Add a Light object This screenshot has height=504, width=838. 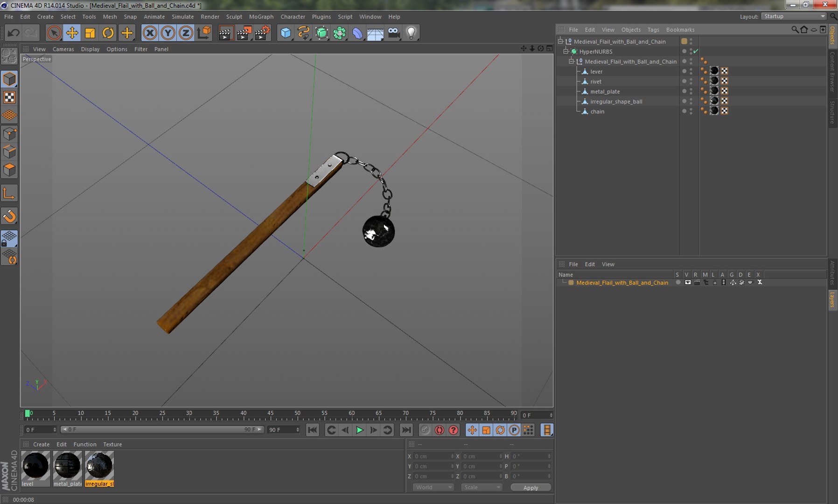tap(412, 33)
